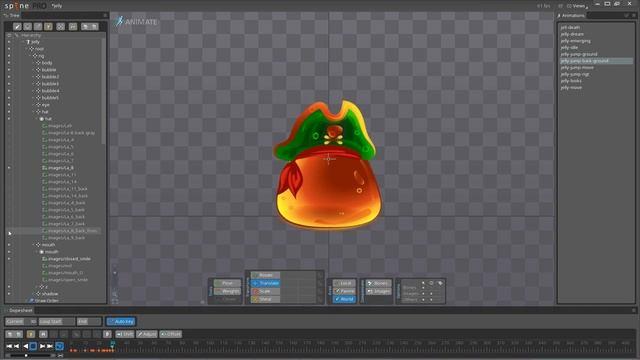Toggle the Auto Key button
Image resolution: width=640 pixels, height=360 pixels.
121,321
